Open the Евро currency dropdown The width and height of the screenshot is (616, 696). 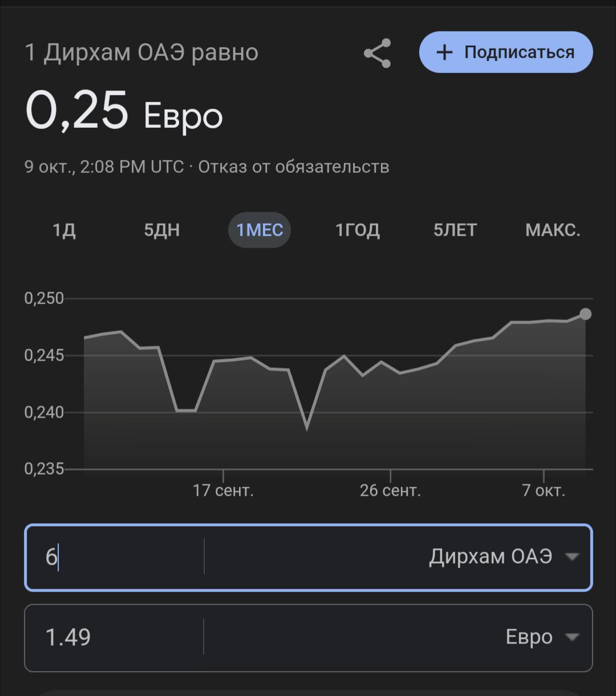click(542, 637)
